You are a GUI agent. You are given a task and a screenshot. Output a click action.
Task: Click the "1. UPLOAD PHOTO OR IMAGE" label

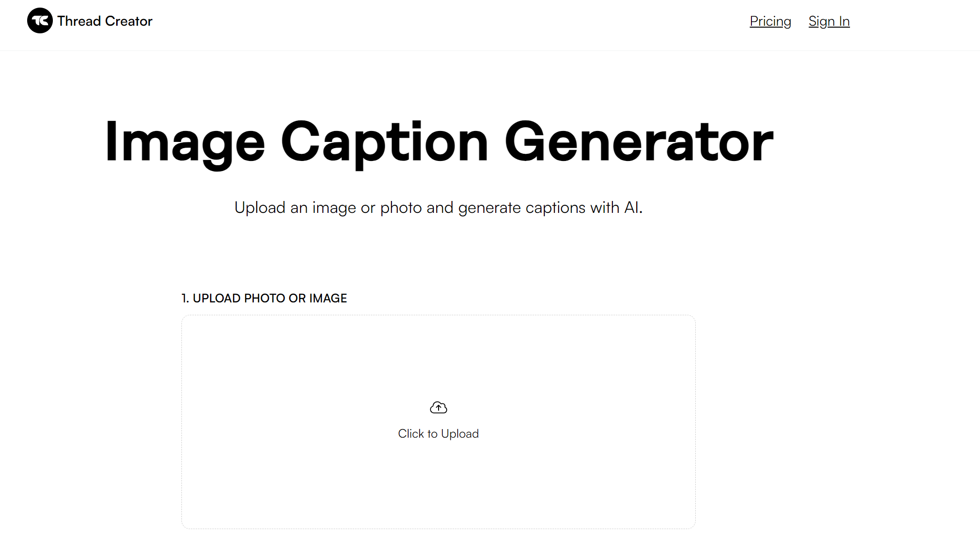point(264,299)
